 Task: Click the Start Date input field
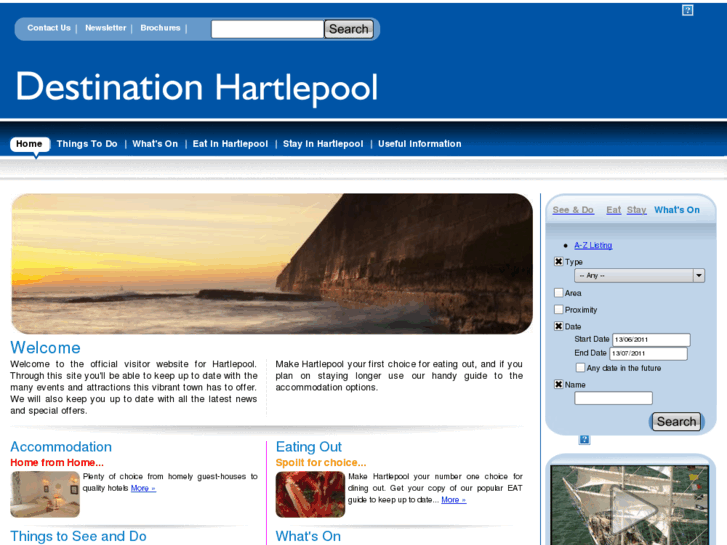pos(651,340)
